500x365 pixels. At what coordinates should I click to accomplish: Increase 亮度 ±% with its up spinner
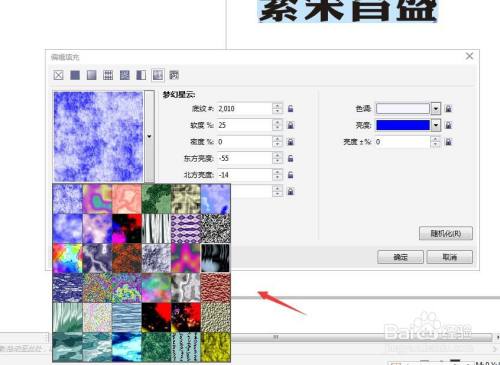[435, 139]
